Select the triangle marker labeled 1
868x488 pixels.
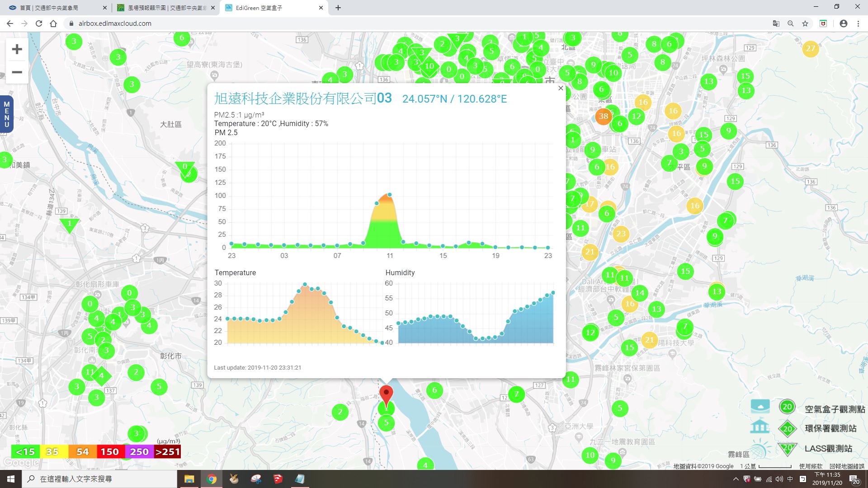pos(69,225)
